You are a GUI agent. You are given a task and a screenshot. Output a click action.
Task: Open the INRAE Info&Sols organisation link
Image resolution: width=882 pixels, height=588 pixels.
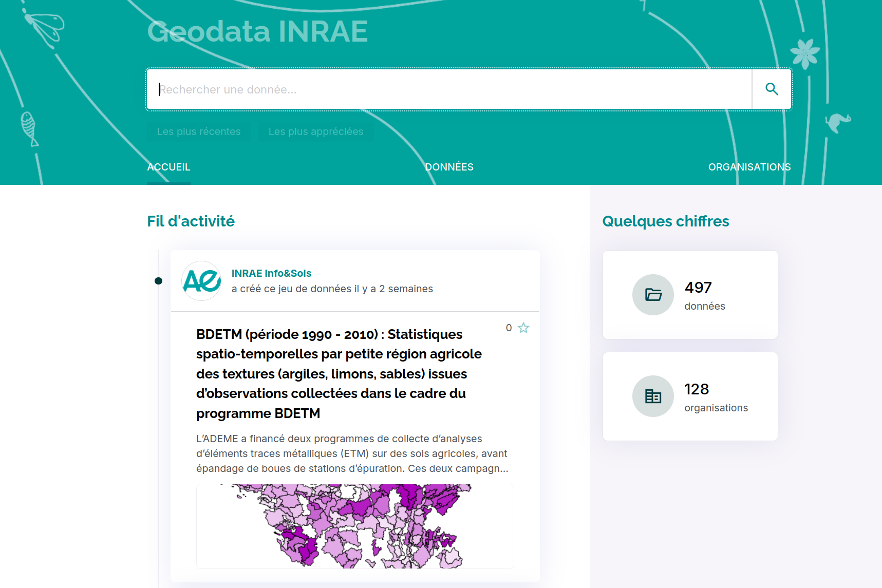(271, 273)
